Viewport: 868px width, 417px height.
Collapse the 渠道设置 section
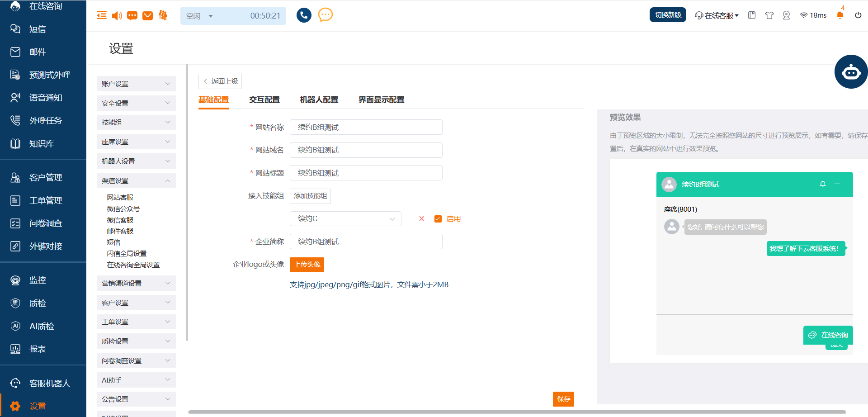[x=136, y=180]
